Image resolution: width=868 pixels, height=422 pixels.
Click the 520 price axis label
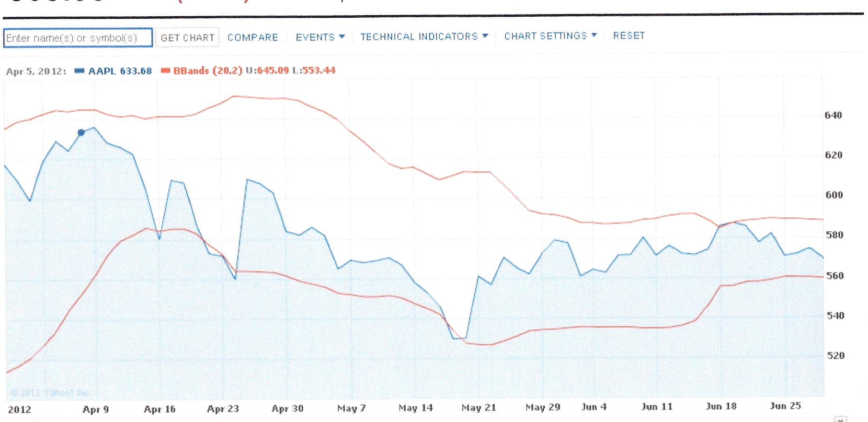tap(835, 356)
